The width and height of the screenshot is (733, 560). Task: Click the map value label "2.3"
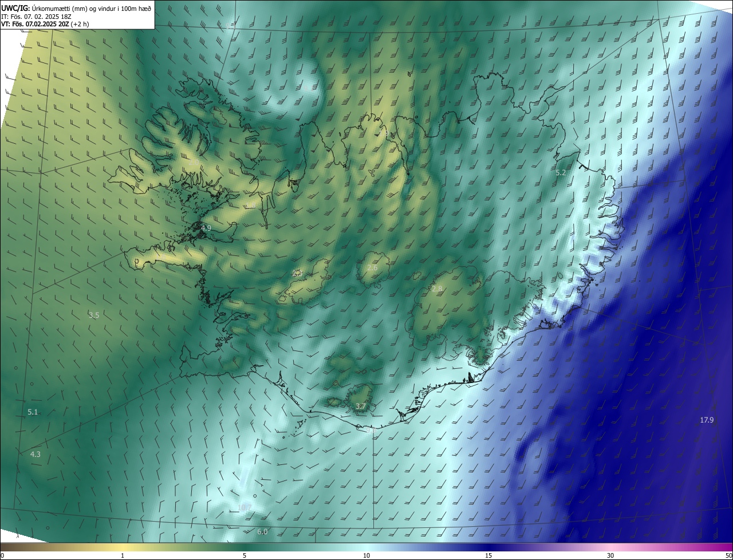pos(297,274)
